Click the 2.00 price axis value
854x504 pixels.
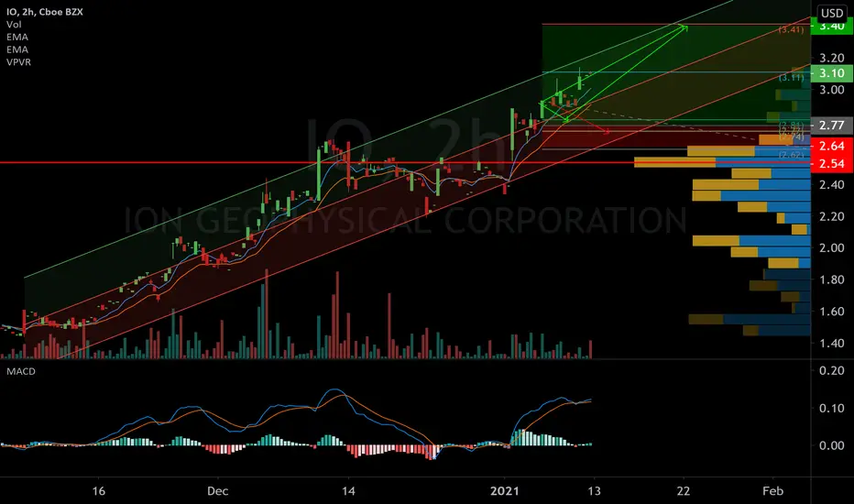[832, 248]
